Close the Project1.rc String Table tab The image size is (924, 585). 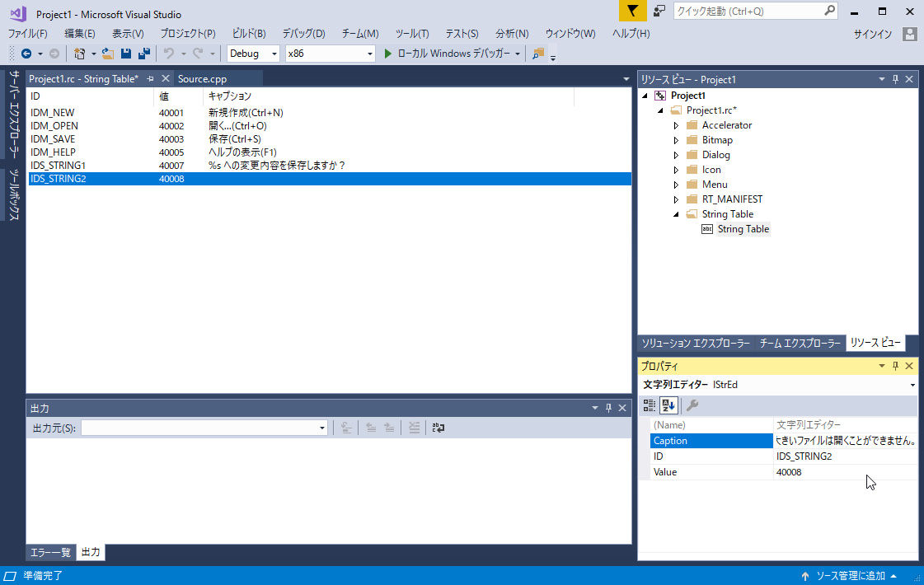166,78
